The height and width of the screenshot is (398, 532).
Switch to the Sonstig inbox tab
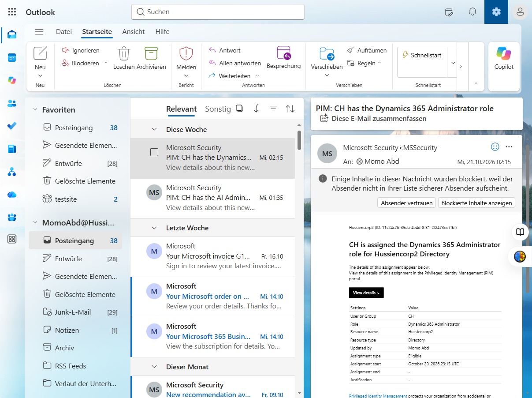coord(218,109)
